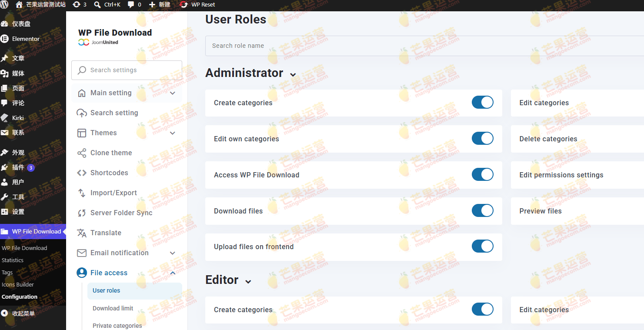Click the WordPress logo icon in admin bar
This screenshot has width=644, height=330.
[x=4, y=4]
